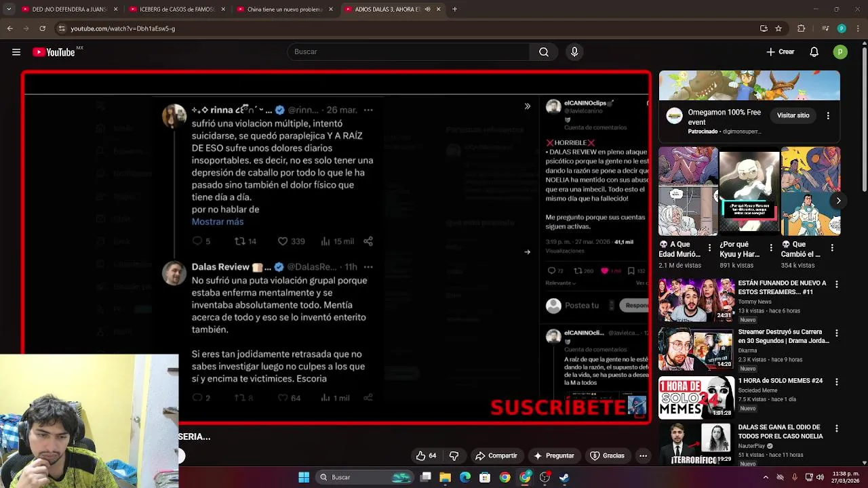Image resolution: width=868 pixels, height=488 pixels.
Task: Open the browser extensions puzzle icon
Action: (x=801, y=28)
